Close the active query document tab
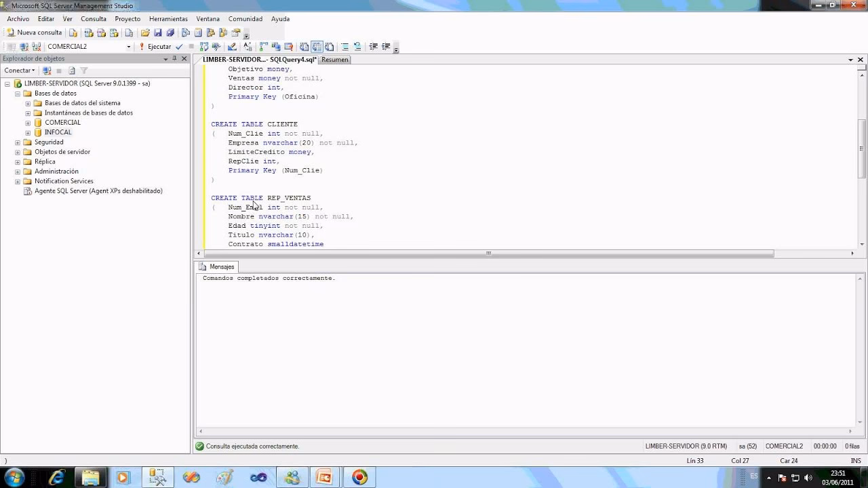Viewport: 868px width, 488px height. pyautogui.click(x=861, y=60)
